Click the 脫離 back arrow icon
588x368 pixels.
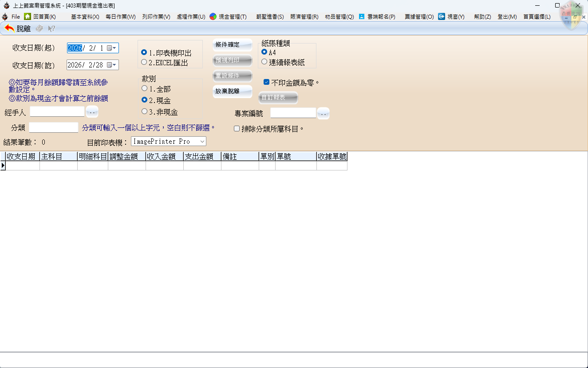(9, 28)
